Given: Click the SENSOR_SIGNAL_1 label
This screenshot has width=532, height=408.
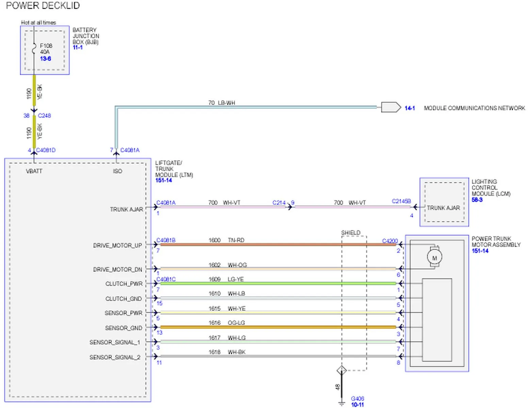Looking at the screenshot, I should [115, 342].
